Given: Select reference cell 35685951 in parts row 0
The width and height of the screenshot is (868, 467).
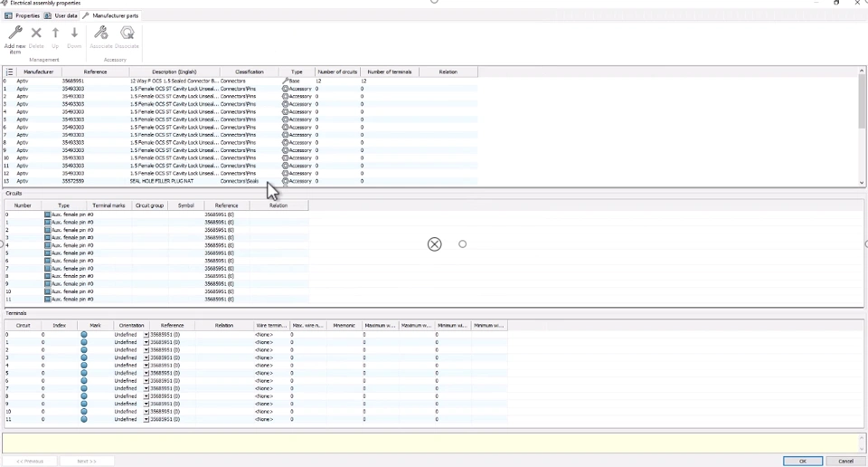Looking at the screenshot, I should pos(73,81).
